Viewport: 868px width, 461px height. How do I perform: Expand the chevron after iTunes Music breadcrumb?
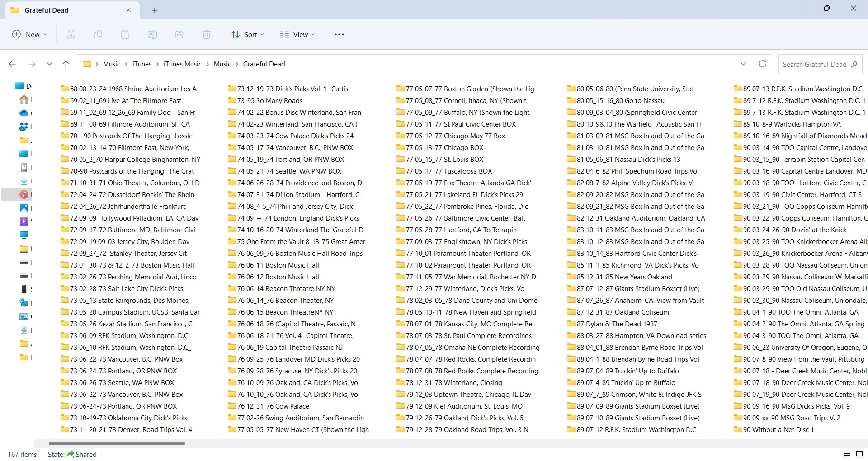pos(208,64)
